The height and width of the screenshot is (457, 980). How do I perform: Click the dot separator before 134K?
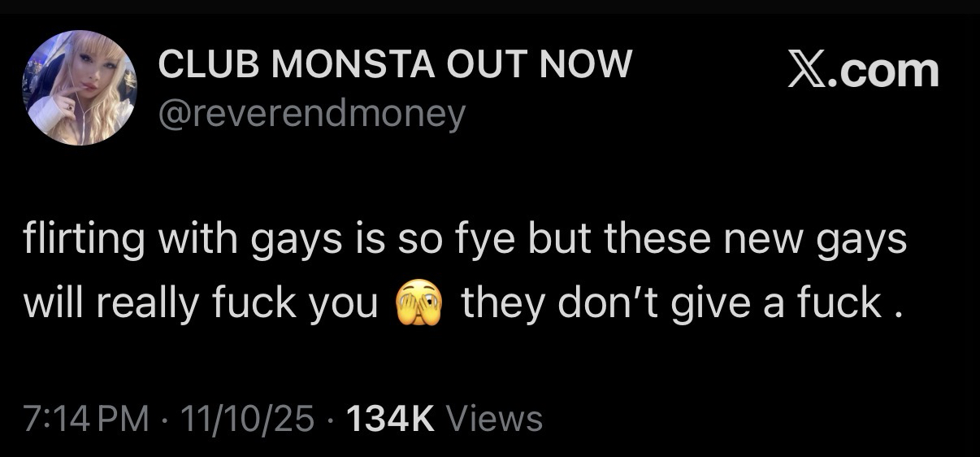point(329,420)
